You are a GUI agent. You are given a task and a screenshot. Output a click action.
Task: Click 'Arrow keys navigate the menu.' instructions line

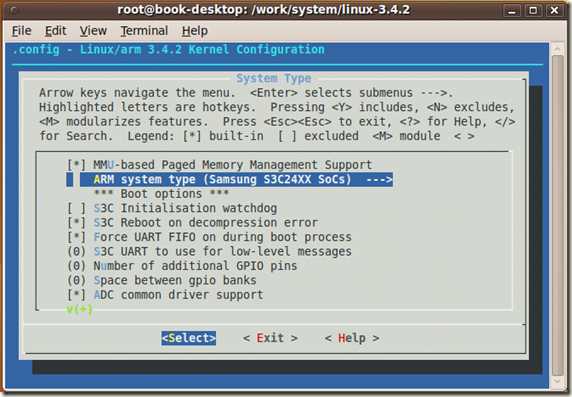tap(138, 93)
